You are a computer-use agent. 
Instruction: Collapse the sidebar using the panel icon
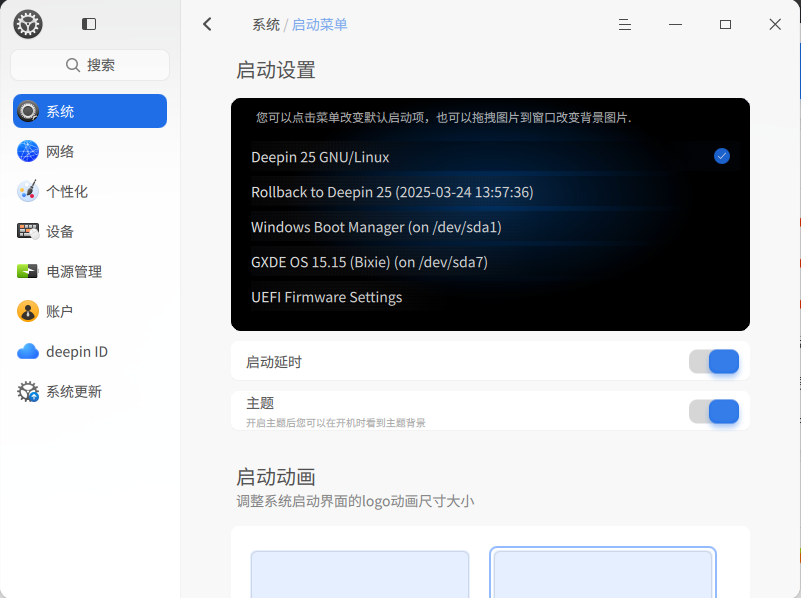tap(89, 24)
